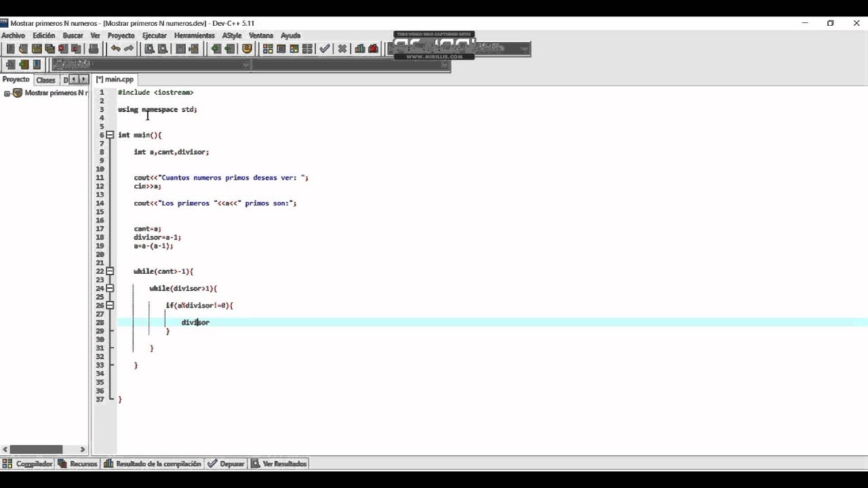Open the Buscar menu

[x=73, y=35]
